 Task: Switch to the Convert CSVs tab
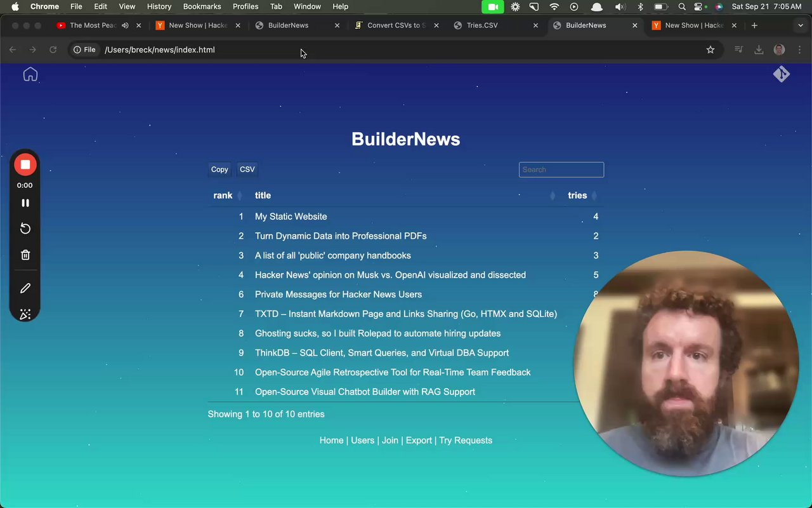[396, 25]
